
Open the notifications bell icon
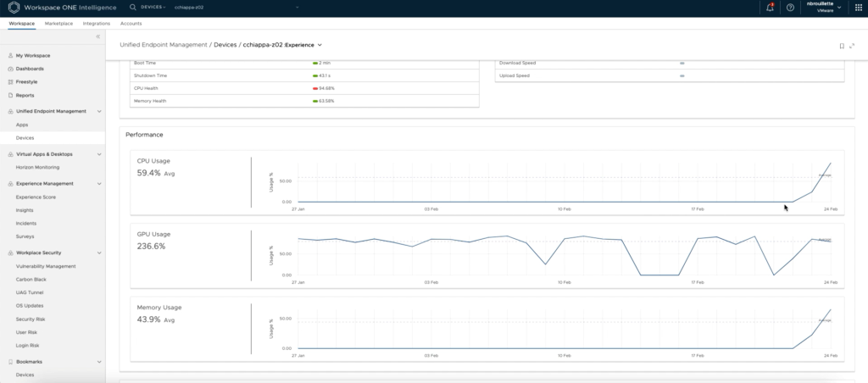[770, 8]
